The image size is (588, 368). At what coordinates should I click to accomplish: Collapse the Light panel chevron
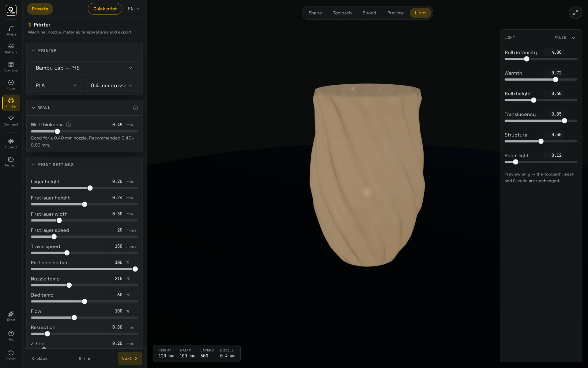(573, 38)
